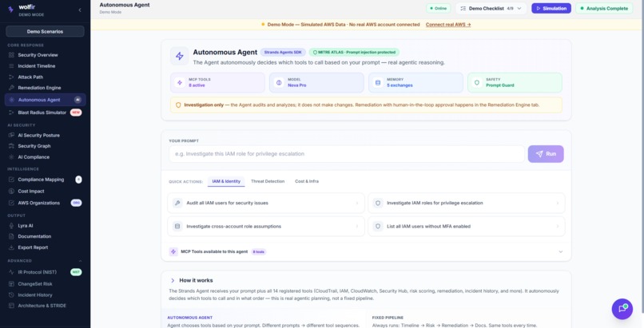This screenshot has width=644, height=328.
Task: Click the Analysis Complete status button
Action: click(x=604, y=8)
